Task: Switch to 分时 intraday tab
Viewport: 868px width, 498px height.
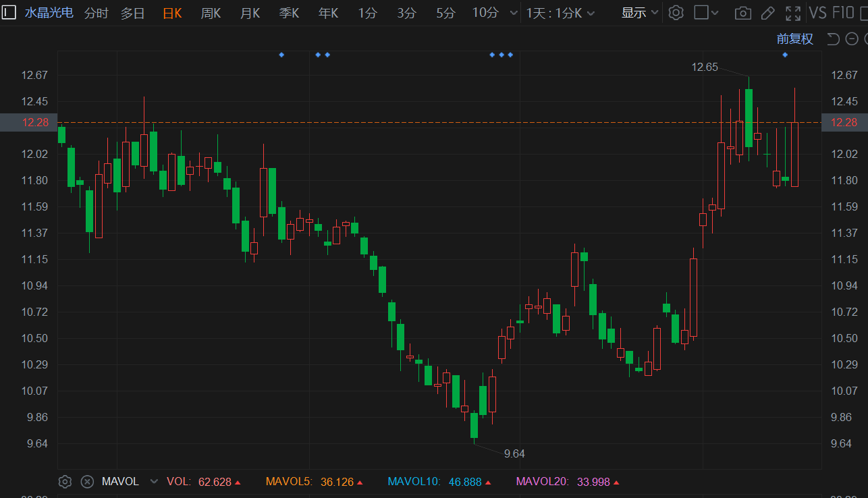Action: pyautogui.click(x=96, y=13)
